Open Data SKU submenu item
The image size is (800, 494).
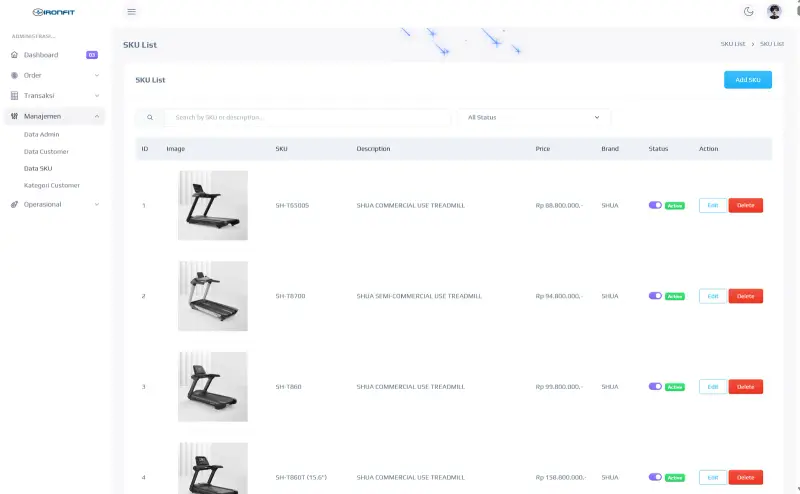click(x=38, y=168)
